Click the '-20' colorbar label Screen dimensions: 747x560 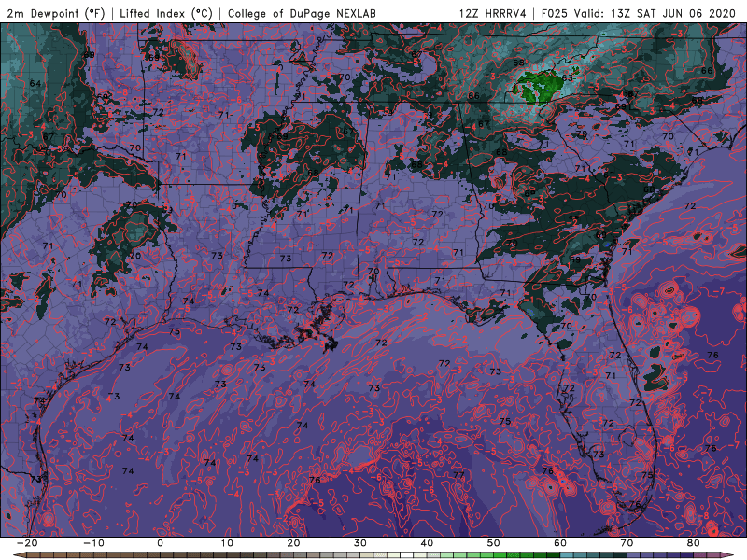(26, 543)
